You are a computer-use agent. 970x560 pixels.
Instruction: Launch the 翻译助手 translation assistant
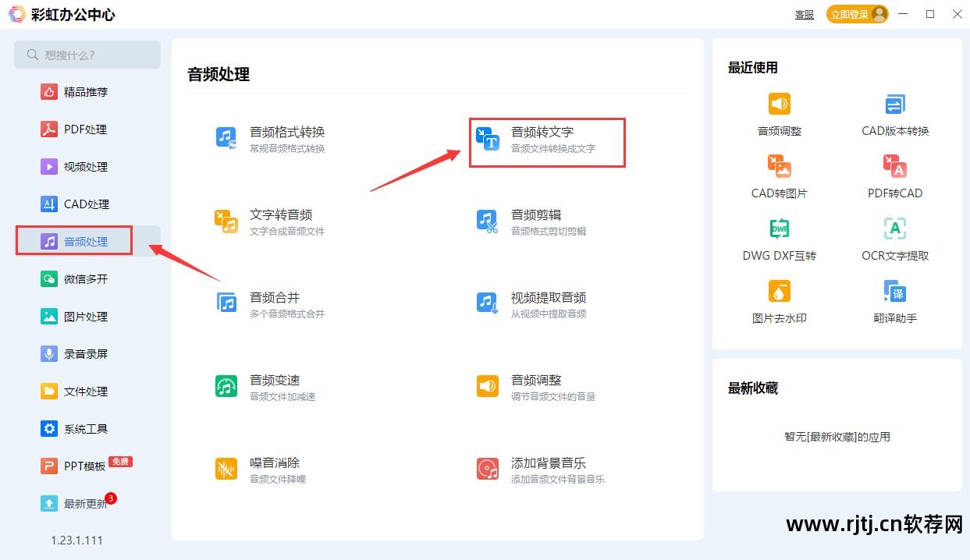pos(894,301)
